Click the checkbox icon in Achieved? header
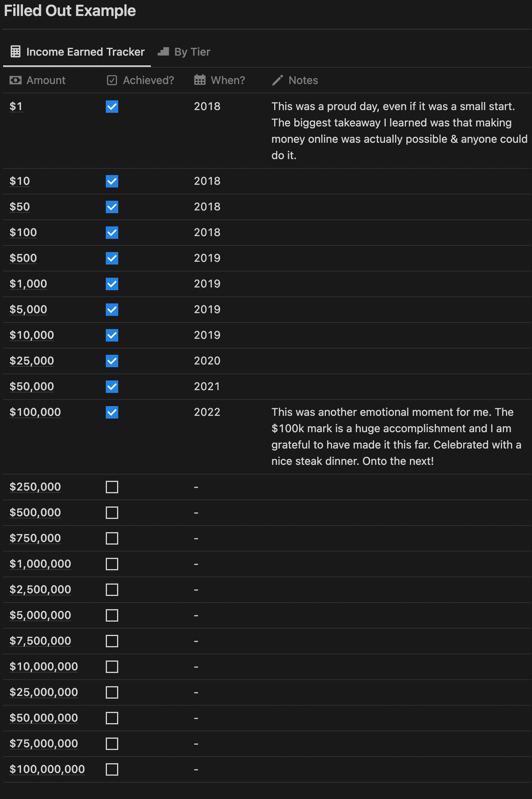 (x=112, y=81)
